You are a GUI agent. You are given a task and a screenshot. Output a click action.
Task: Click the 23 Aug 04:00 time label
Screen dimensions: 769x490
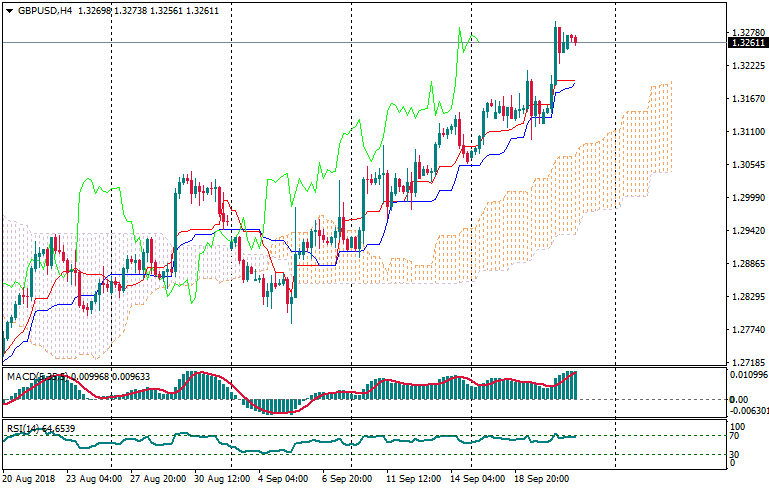click(92, 479)
